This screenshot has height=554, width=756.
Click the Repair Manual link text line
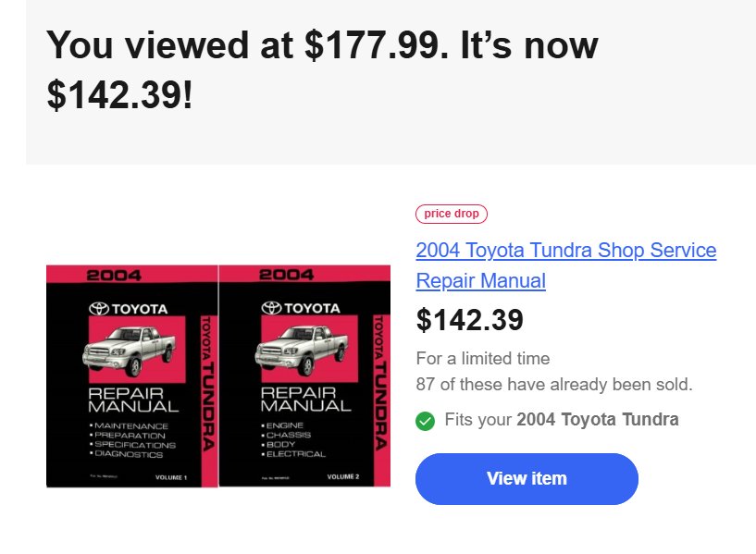click(x=480, y=281)
